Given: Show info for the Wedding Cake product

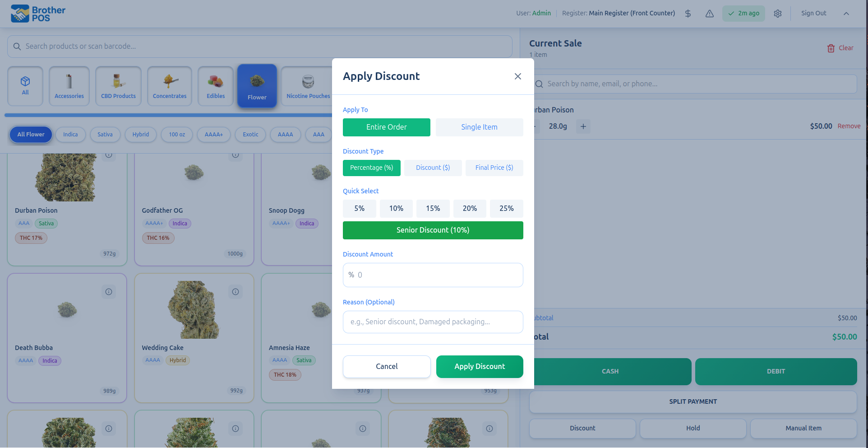Looking at the screenshot, I should pyautogui.click(x=235, y=292).
